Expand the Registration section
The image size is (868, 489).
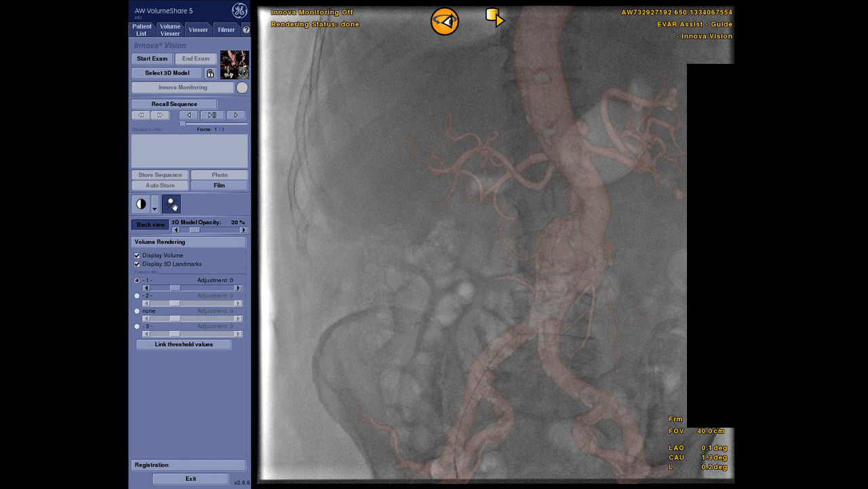pyautogui.click(x=189, y=465)
